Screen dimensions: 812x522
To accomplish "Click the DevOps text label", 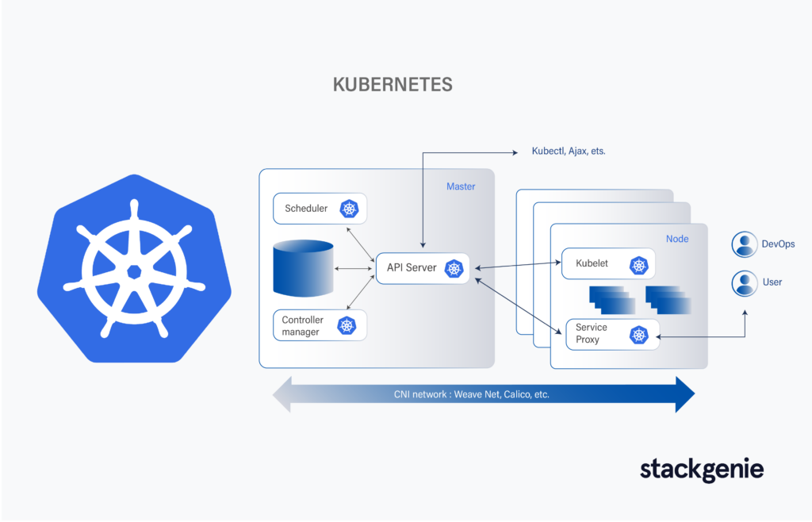I will [779, 244].
